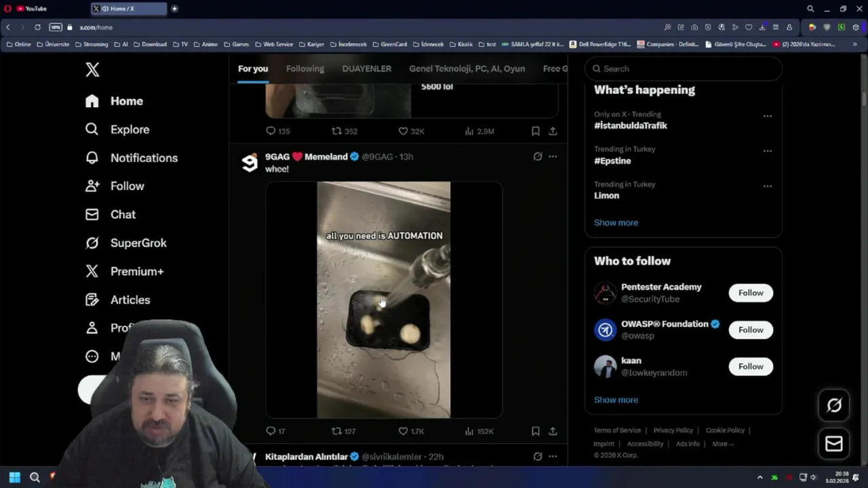Reply to the top post with 135 replies

pyautogui.click(x=278, y=131)
